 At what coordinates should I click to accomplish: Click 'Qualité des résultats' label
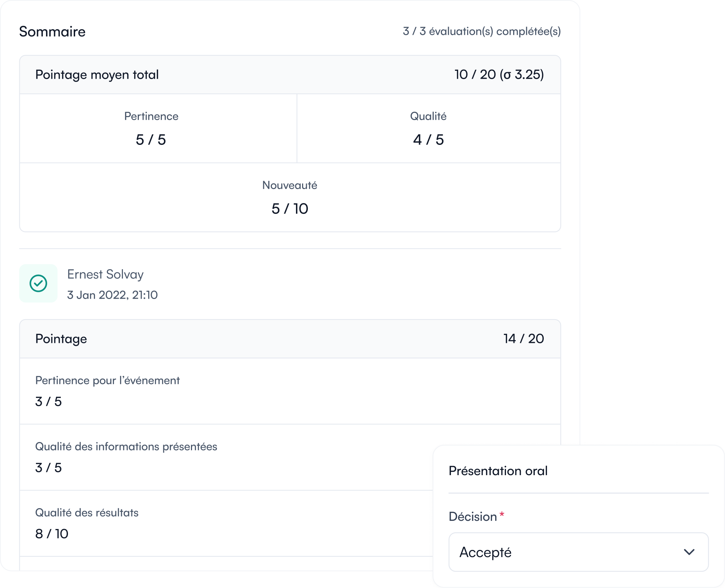[x=87, y=513]
